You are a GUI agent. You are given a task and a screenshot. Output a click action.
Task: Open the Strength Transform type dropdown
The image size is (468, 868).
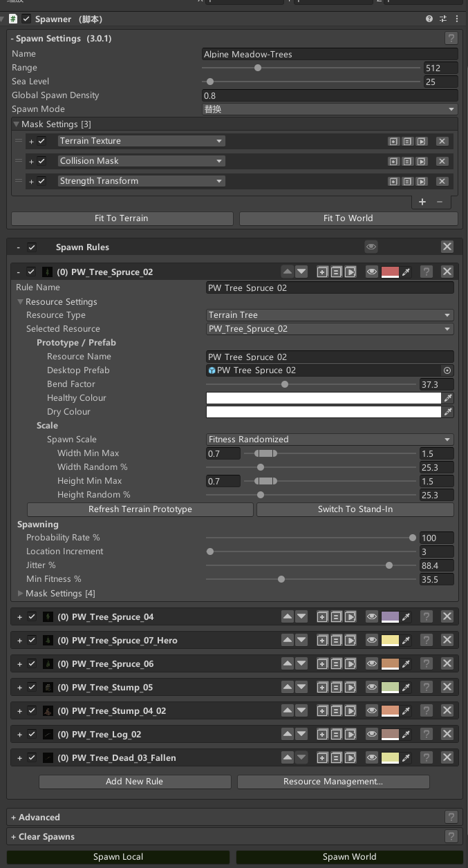click(141, 181)
